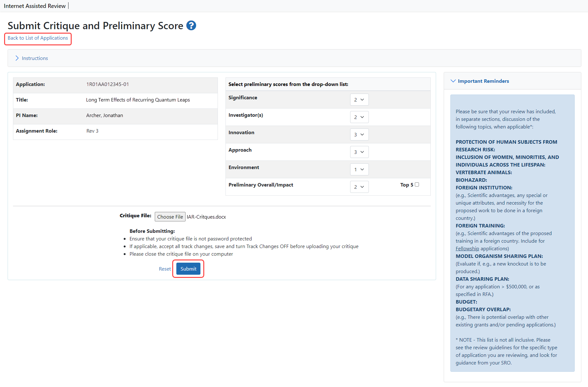Screen dimensions: 588x387
Task: Click title Long Term Effects of Recurring Quantum Leaps
Action: (138, 100)
